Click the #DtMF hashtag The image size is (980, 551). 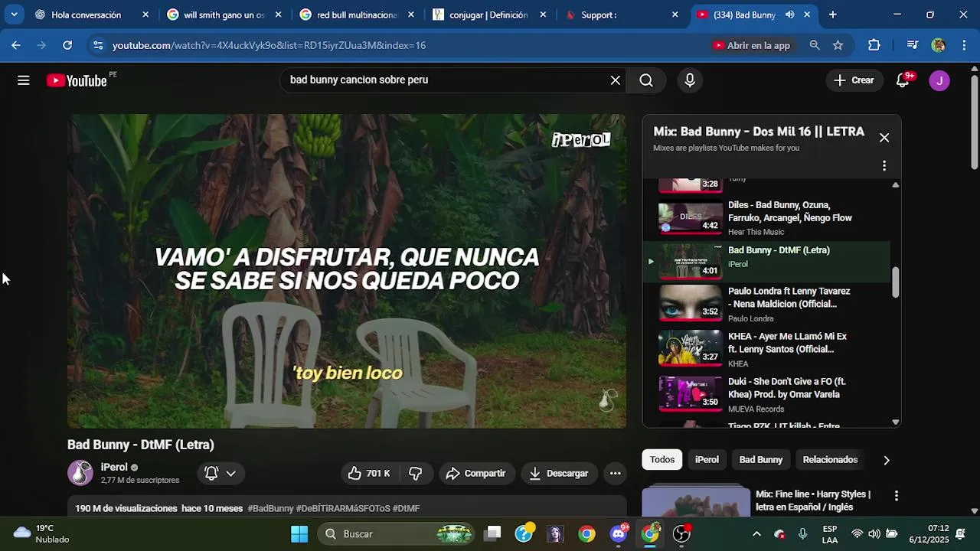[x=406, y=508]
